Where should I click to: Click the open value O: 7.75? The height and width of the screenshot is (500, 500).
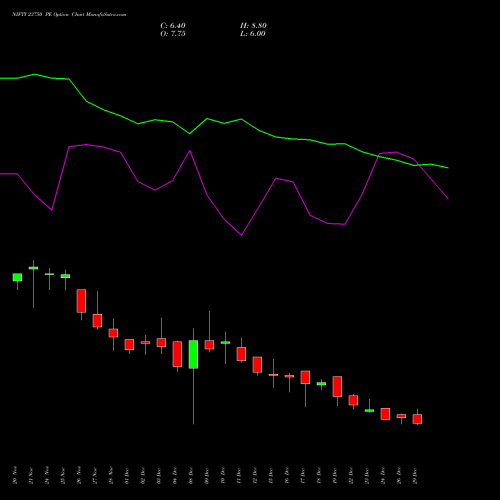coord(173,34)
